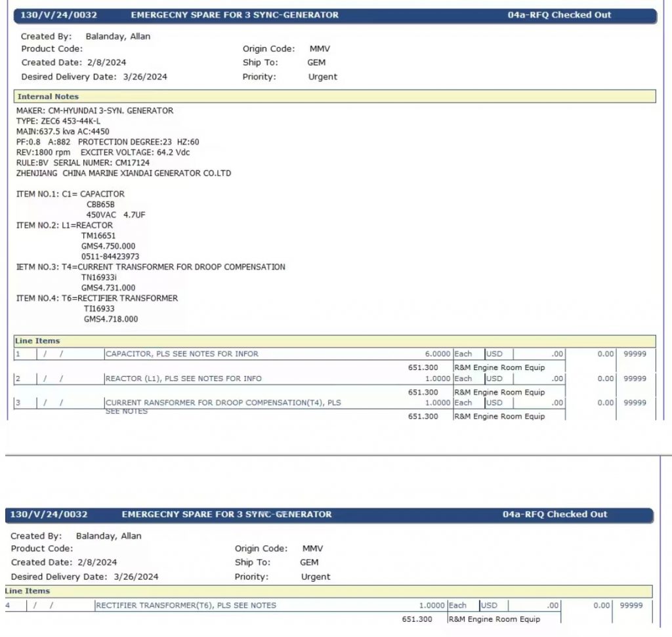This screenshot has height=637, width=672.
Task: Select the CURRENT RANSFORMER FOR DROOP COMPENSATION line
Action: (x=223, y=403)
